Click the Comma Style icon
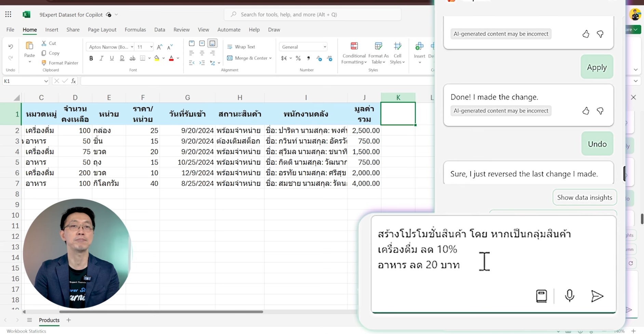Image resolution: width=644 pixels, height=334 pixels. coord(308,58)
